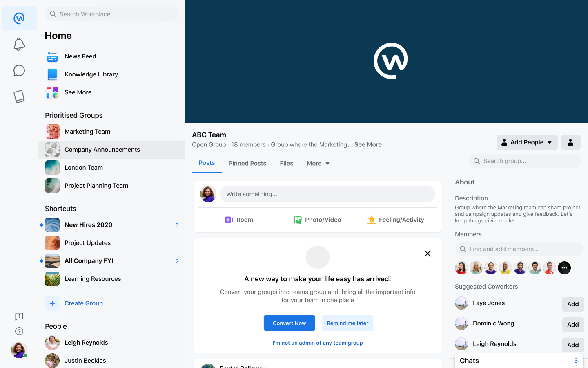The width and height of the screenshot is (588, 368).
Task: Click the first member avatar in Members
Action: [461, 268]
